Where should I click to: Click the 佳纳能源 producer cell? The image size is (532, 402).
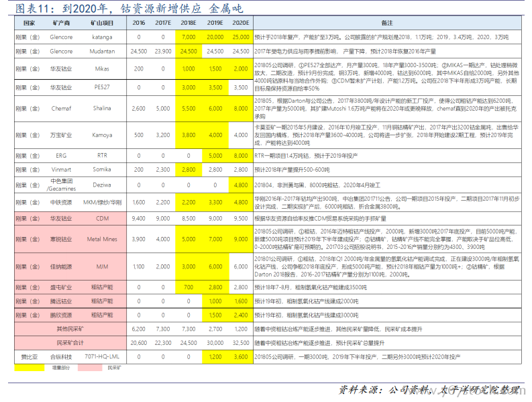(x=62, y=266)
